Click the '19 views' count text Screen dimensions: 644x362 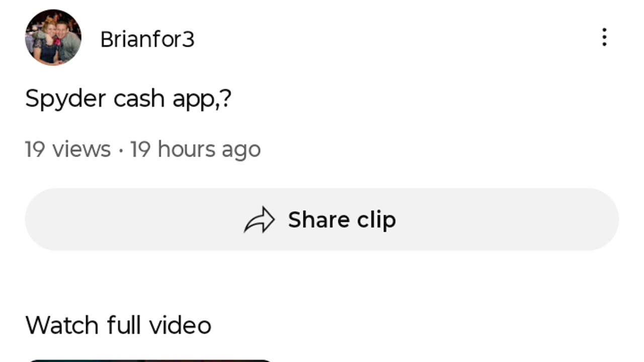click(67, 149)
